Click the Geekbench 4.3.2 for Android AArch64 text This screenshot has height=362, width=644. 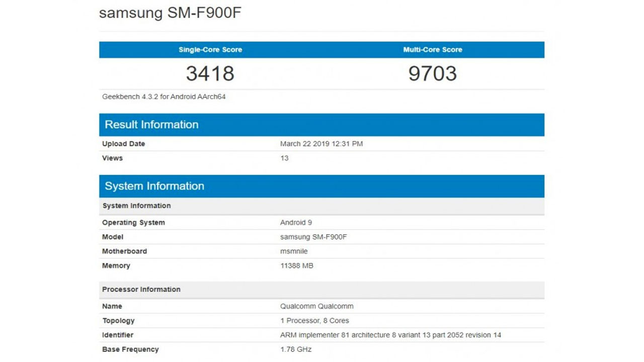[x=164, y=97]
